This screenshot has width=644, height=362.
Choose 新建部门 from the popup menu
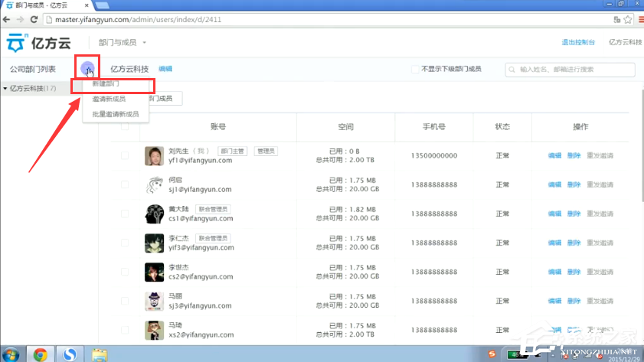point(106,84)
